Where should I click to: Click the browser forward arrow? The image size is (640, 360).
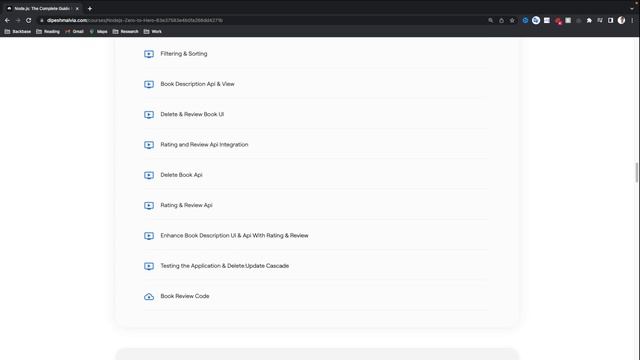18,20
